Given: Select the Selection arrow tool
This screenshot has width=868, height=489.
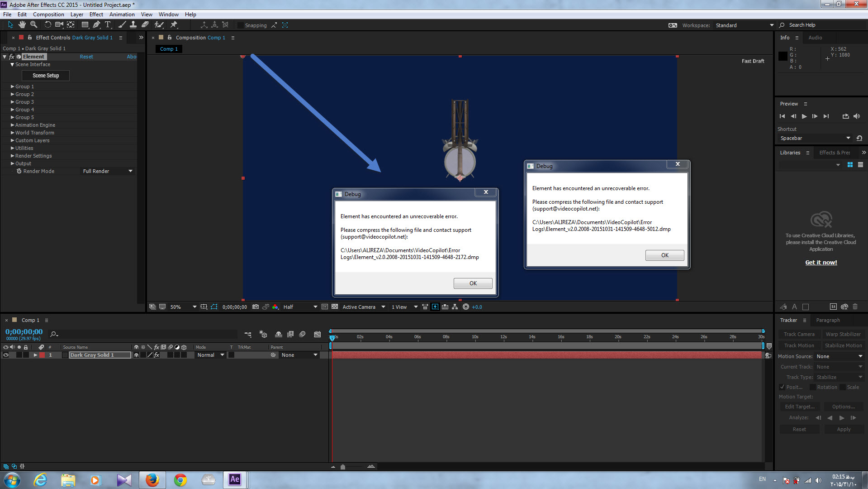Looking at the screenshot, I should pos(10,25).
